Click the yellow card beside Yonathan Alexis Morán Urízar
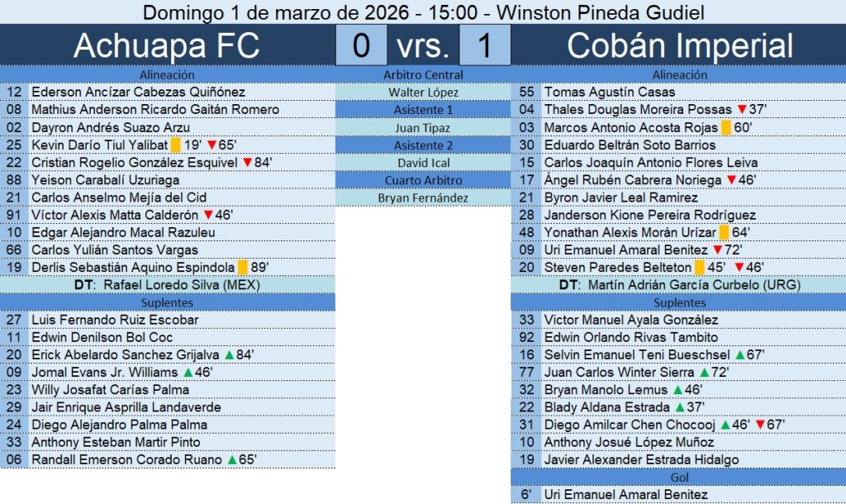The height and width of the screenshot is (504, 846). coord(724,233)
